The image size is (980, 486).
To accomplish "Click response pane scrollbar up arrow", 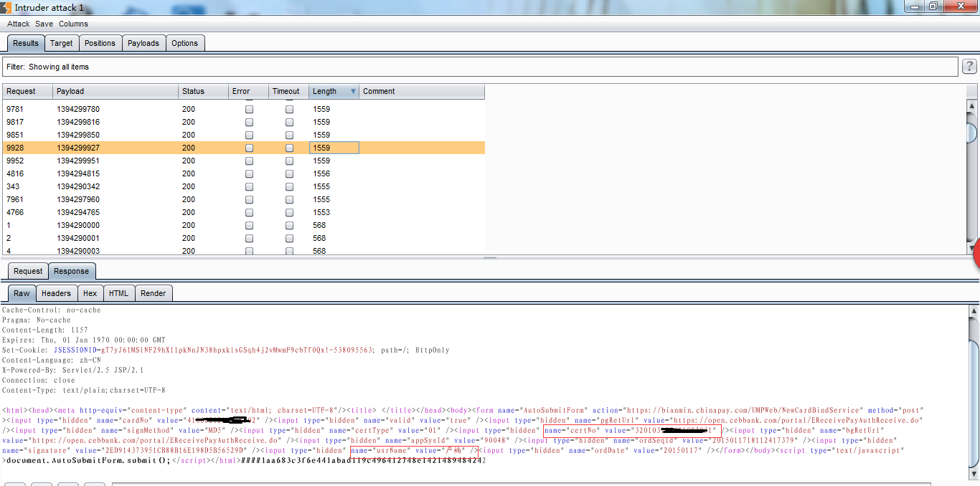I will pos(974,311).
